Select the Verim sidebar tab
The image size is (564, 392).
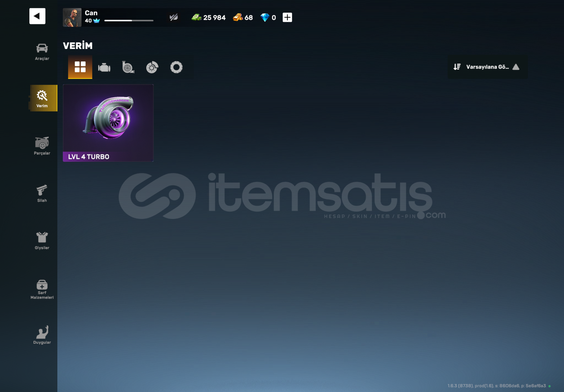click(44, 98)
